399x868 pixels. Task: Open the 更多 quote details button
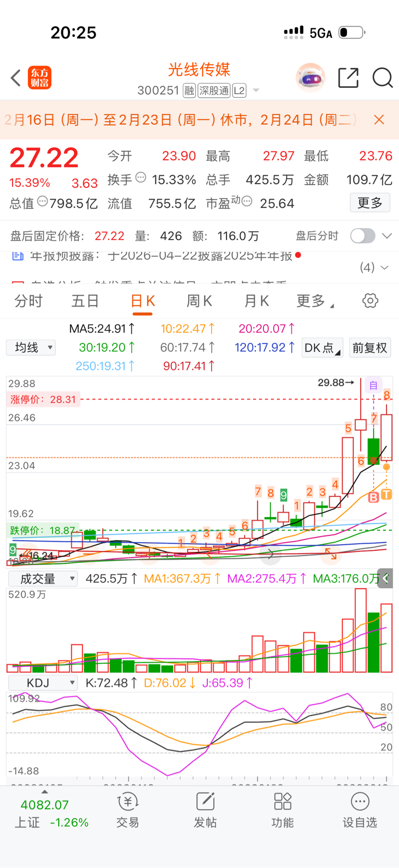pyautogui.click(x=370, y=203)
